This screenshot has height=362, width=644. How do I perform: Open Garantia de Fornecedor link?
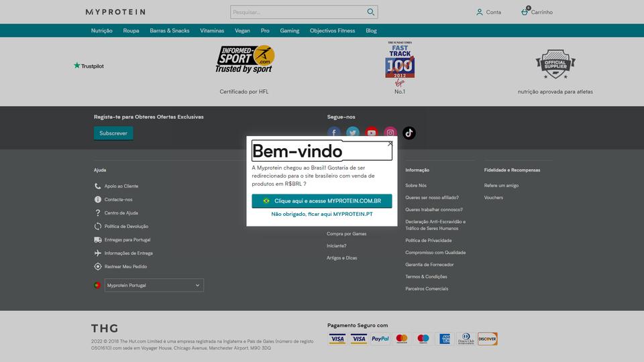[x=429, y=265]
